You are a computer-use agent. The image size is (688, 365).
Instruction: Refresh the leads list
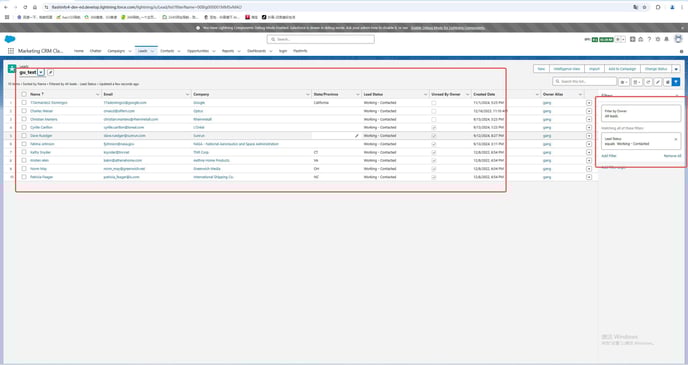click(648, 82)
